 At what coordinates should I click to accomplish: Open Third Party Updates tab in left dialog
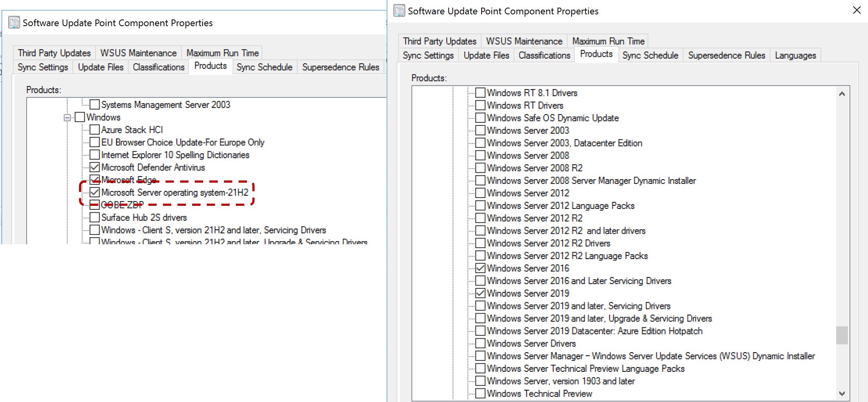click(x=54, y=53)
